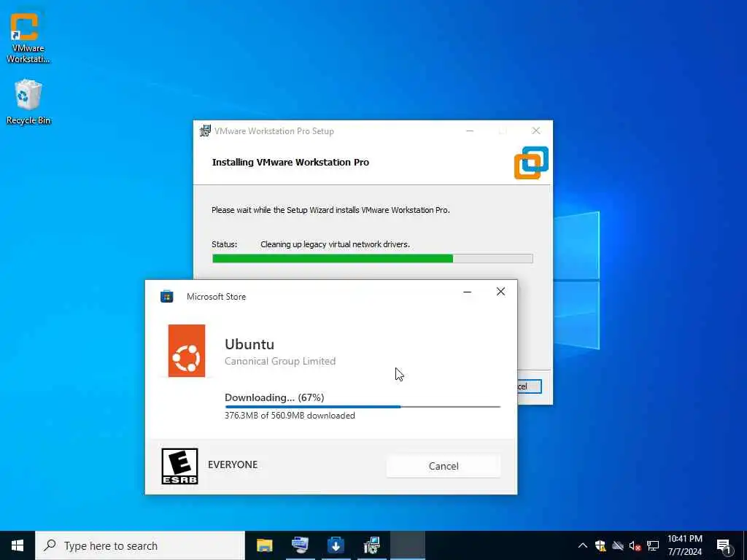Open the Windows Start menu
Viewport: 747px width, 560px height.
click(x=18, y=545)
